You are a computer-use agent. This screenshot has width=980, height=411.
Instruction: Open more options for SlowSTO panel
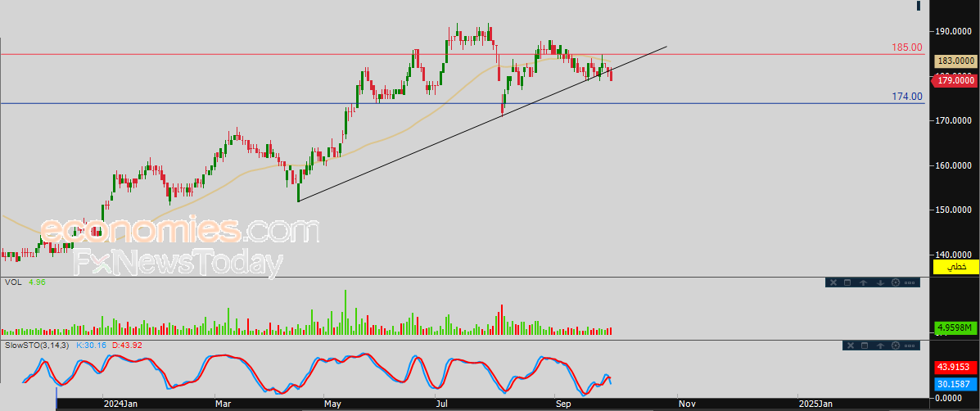[911, 346]
